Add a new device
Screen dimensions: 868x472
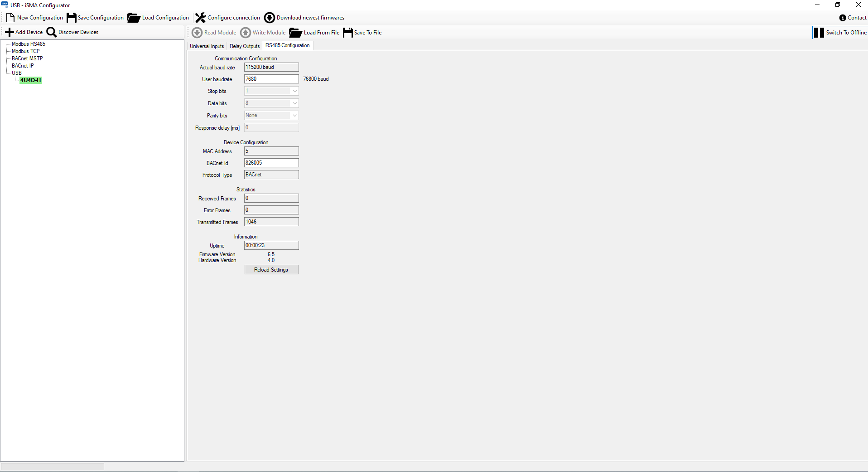(x=24, y=32)
